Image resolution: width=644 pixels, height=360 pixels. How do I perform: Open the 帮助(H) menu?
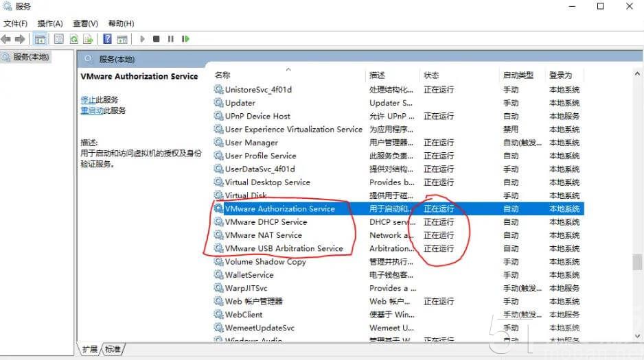click(x=121, y=23)
